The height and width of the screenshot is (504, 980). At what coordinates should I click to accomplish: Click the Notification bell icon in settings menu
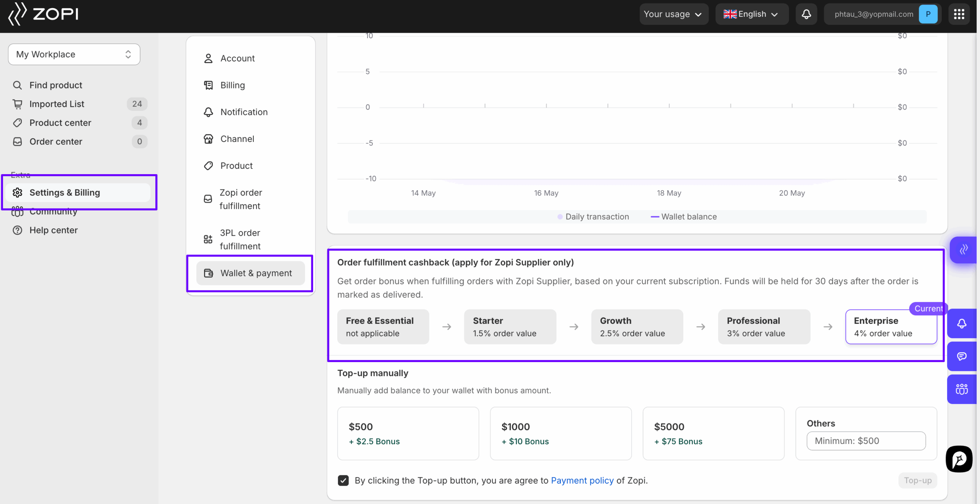click(x=208, y=112)
